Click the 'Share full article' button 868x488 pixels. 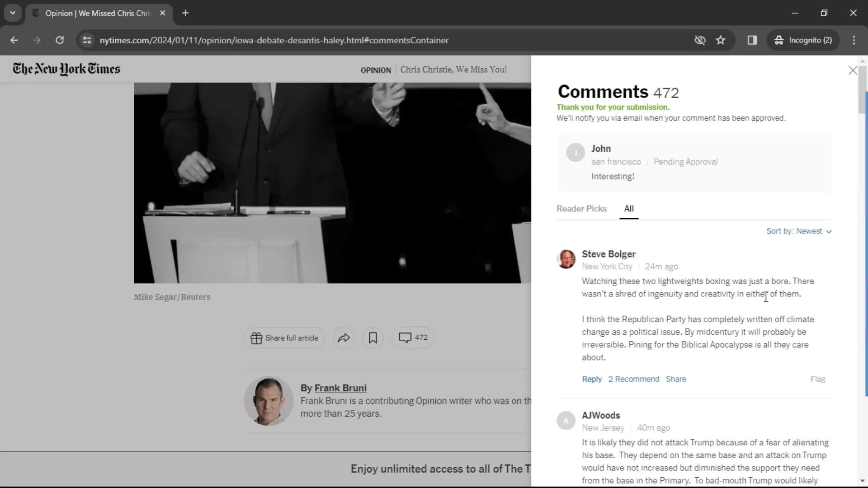tap(284, 338)
